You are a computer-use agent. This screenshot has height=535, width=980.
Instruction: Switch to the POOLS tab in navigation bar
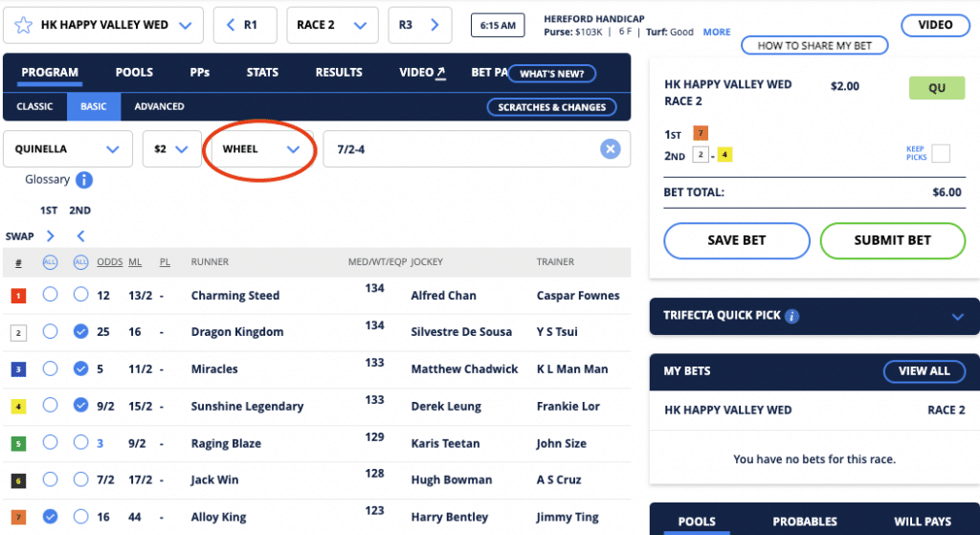(x=134, y=73)
